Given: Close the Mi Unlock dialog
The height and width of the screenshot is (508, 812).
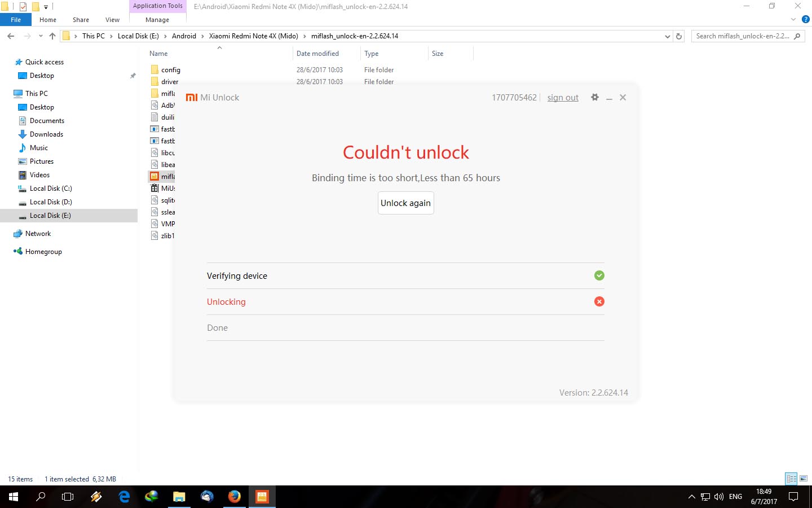Looking at the screenshot, I should (x=623, y=97).
